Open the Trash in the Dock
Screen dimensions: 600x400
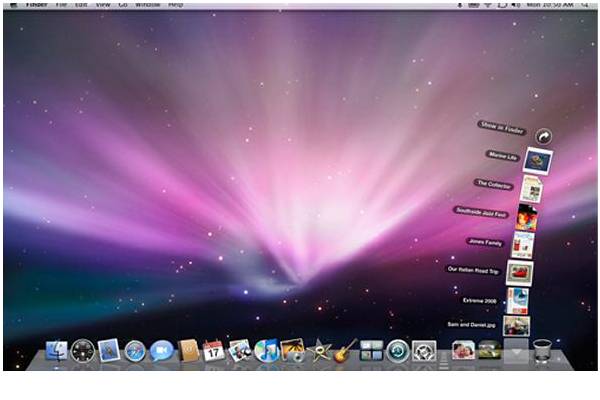click(x=543, y=351)
